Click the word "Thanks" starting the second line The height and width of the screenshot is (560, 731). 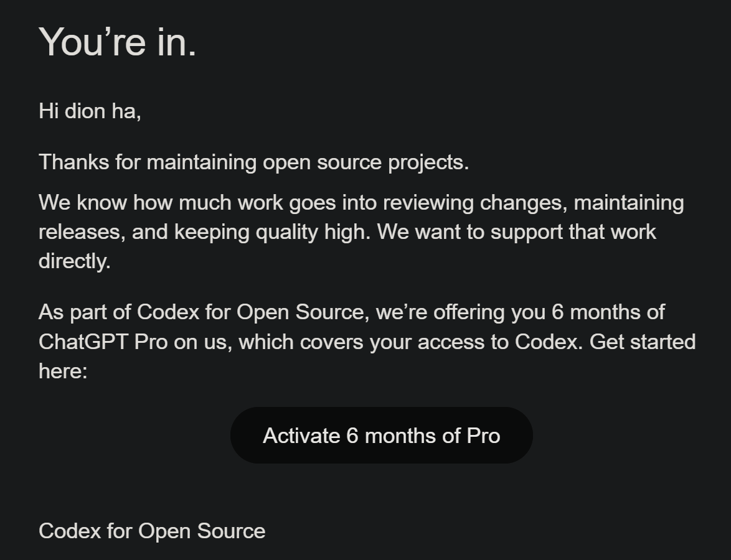pyautogui.click(x=73, y=162)
